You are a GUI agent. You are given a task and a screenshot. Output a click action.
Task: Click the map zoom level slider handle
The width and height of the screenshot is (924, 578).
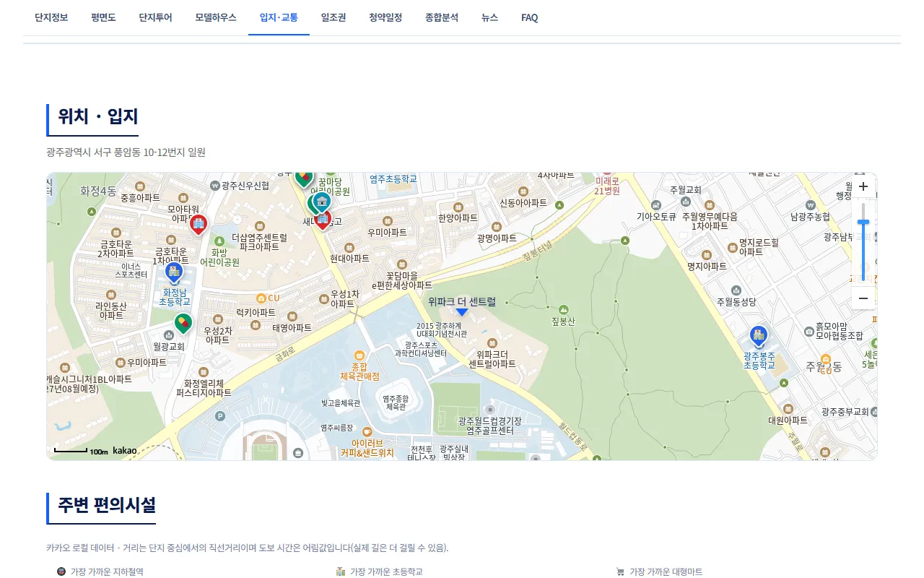pyautogui.click(x=863, y=223)
